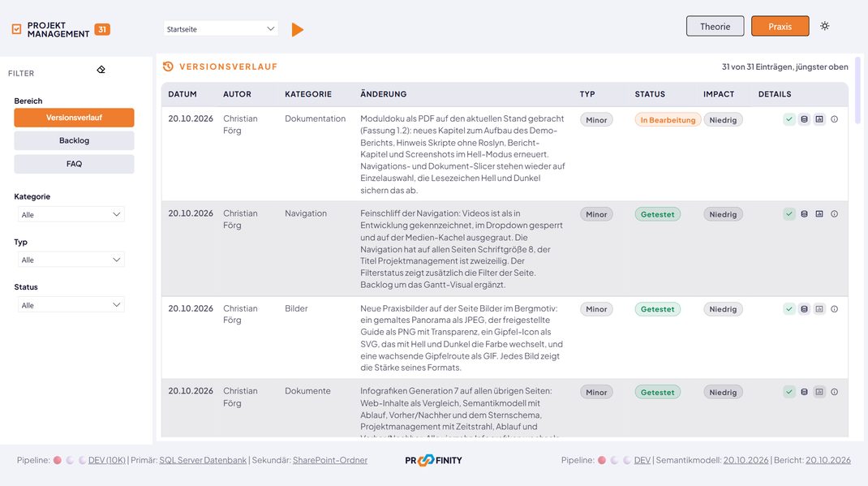The height and width of the screenshot is (486, 868).
Task: Open the Startseite page dropdown
Action: point(221,28)
